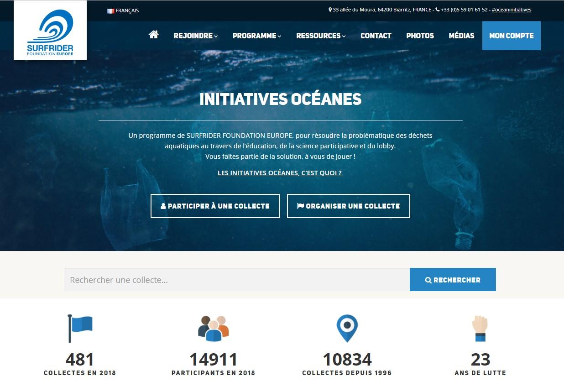Click Participer à une collecte button
The height and width of the screenshot is (392, 564).
click(215, 206)
